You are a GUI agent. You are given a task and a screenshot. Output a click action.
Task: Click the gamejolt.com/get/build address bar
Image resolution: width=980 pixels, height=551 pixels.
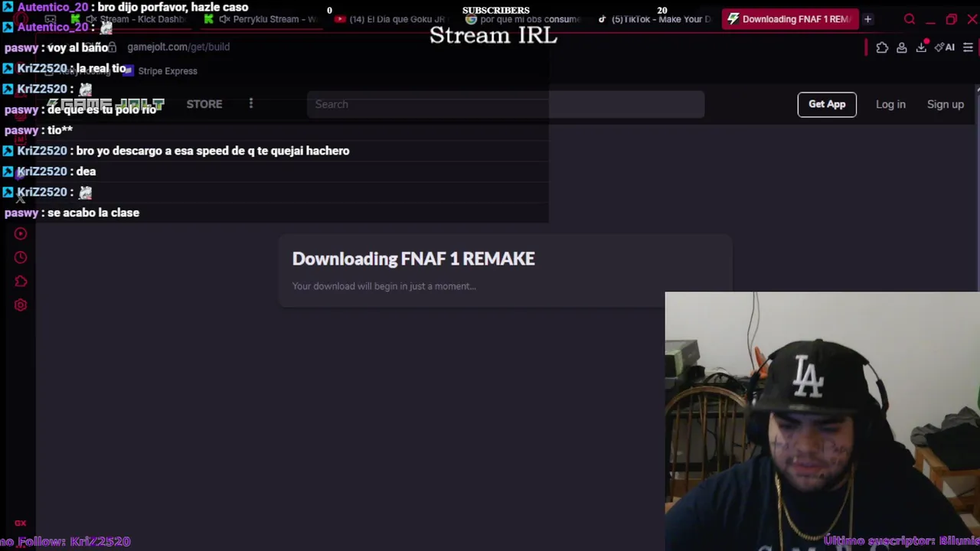tap(178, 47)
